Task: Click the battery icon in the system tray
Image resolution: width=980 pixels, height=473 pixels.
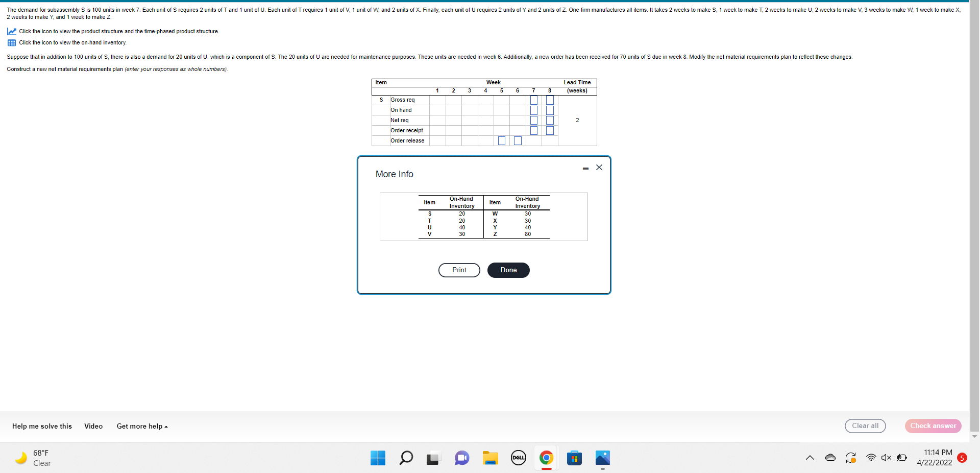Action: pyautogui.click(x=901, y=458)
